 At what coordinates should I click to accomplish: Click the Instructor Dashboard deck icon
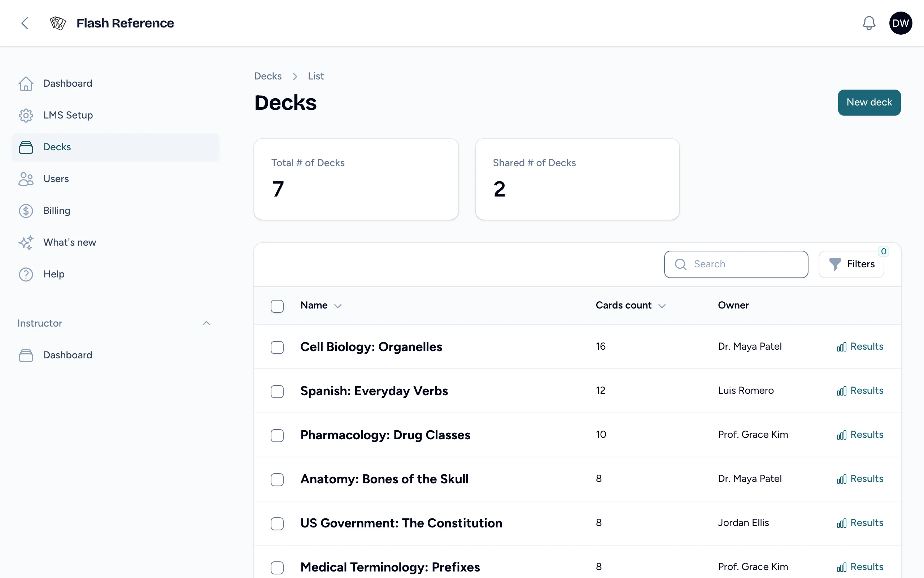tap(26, 355)
